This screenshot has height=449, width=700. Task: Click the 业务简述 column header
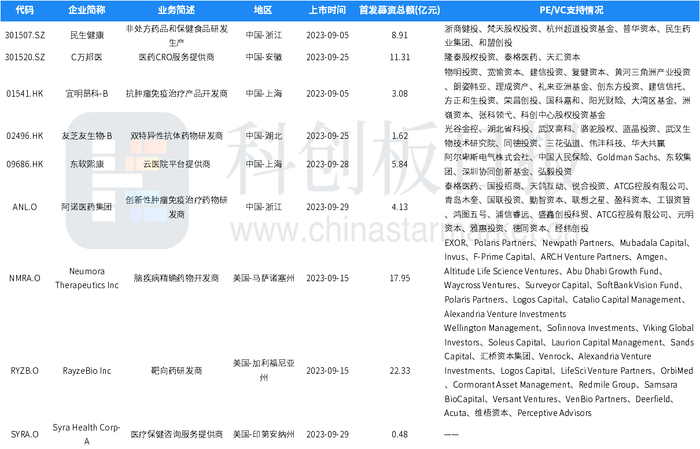coord(176,10)
